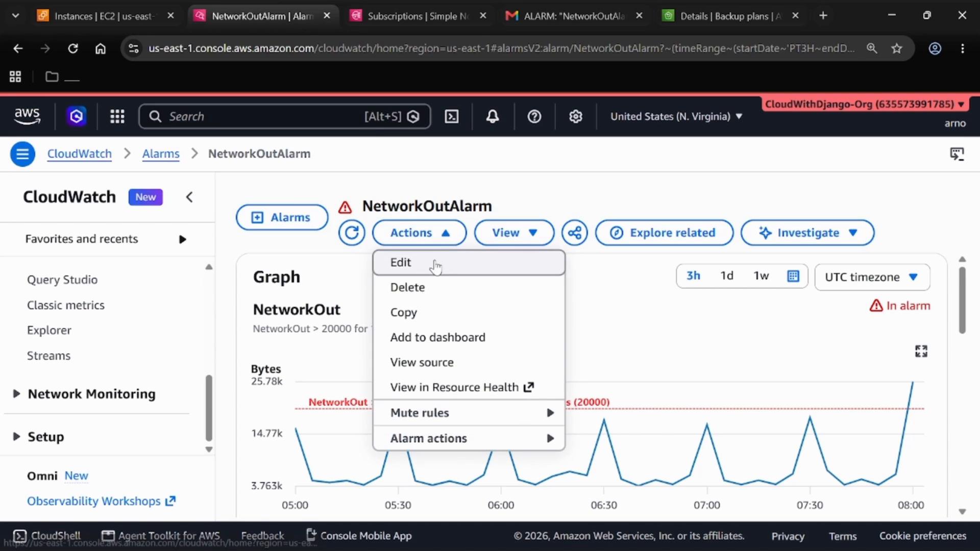Viewport: 980px width, 551px height.
Task: Click the AWS Search field
Action: (285, 116)
